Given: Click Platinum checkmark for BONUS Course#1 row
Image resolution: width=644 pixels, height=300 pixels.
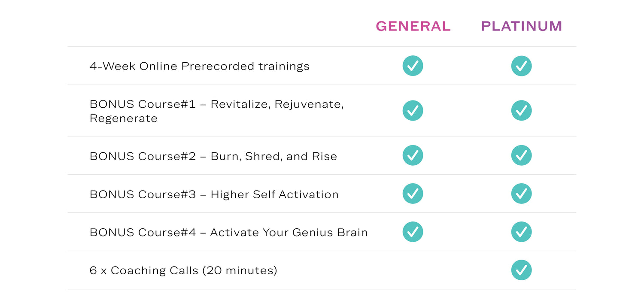Looking at the screenshot, I should pos(521,111).
